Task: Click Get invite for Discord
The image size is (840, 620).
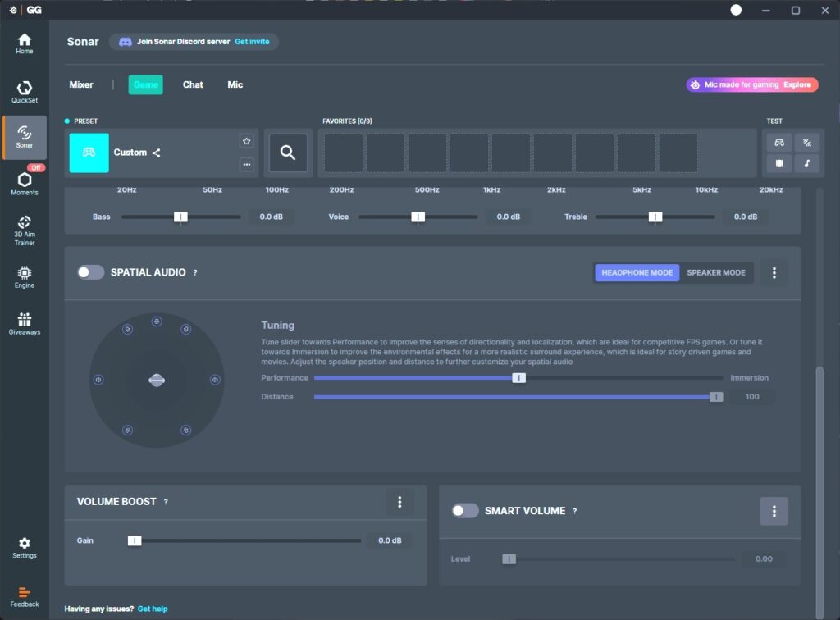Action: pyautogui.click(x=252, y=42)
